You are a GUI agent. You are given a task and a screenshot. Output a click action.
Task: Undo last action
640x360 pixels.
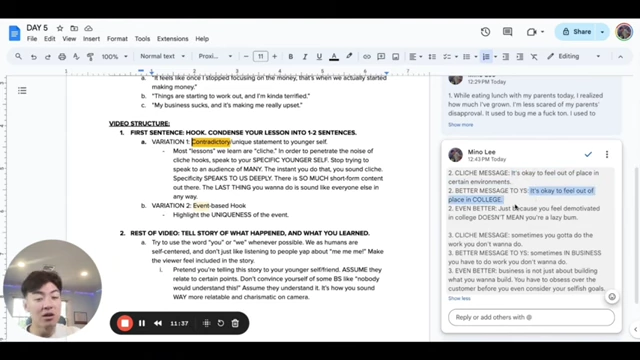[33, 57]
